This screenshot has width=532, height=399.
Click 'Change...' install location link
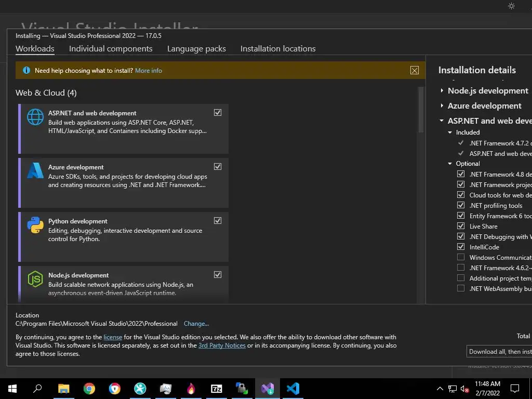196,324
